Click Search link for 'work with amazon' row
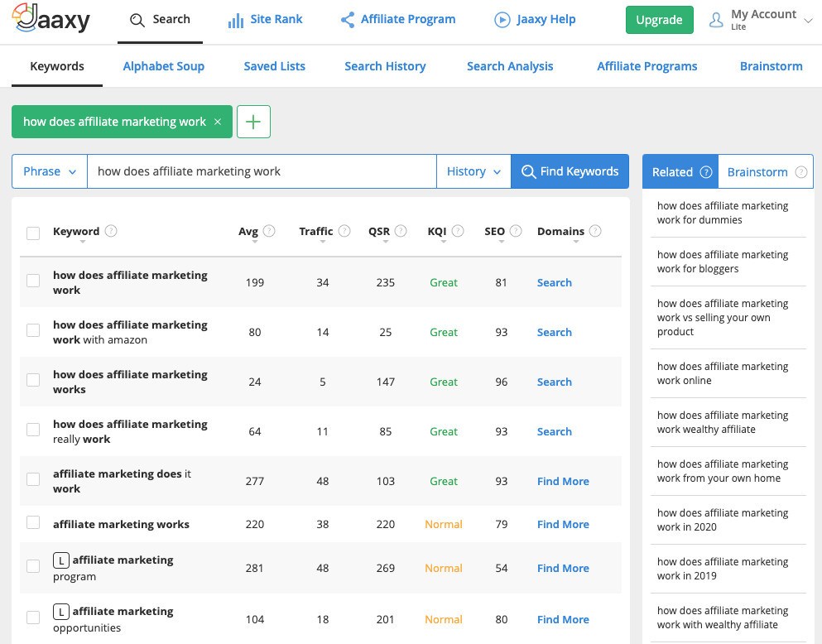This screenshot has width=822, height=644. click(554, 332)
